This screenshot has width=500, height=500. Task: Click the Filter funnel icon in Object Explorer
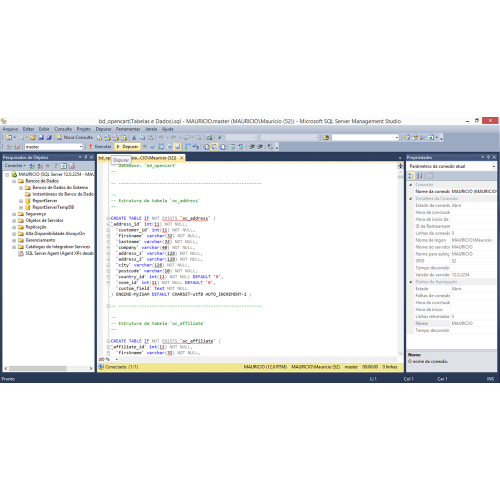click(x=56, y=166)
